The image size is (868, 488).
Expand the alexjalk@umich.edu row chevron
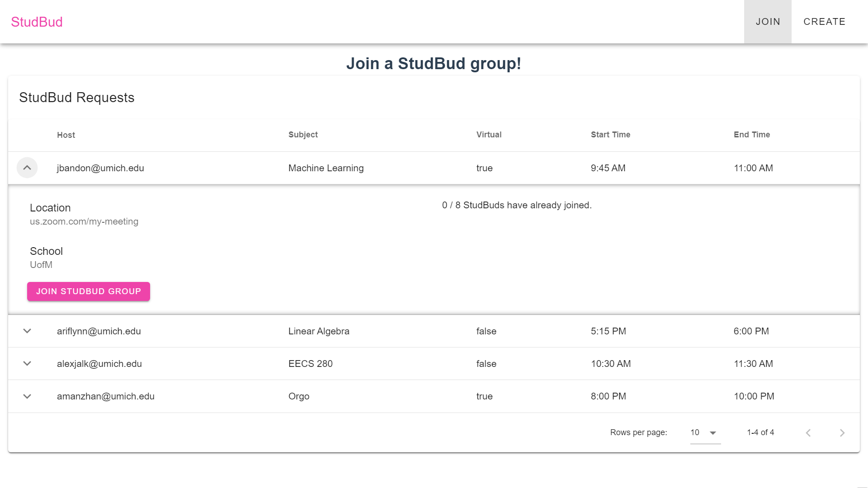pos(27,363)
